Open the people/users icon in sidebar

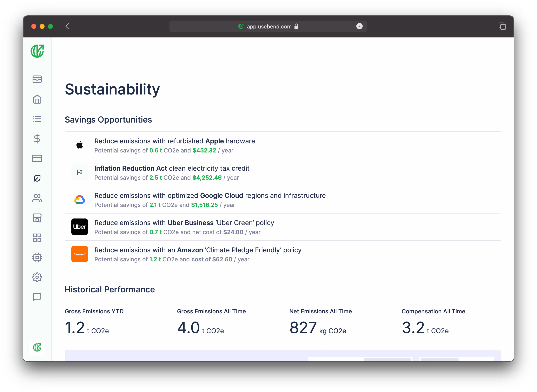tap(37, 198)
